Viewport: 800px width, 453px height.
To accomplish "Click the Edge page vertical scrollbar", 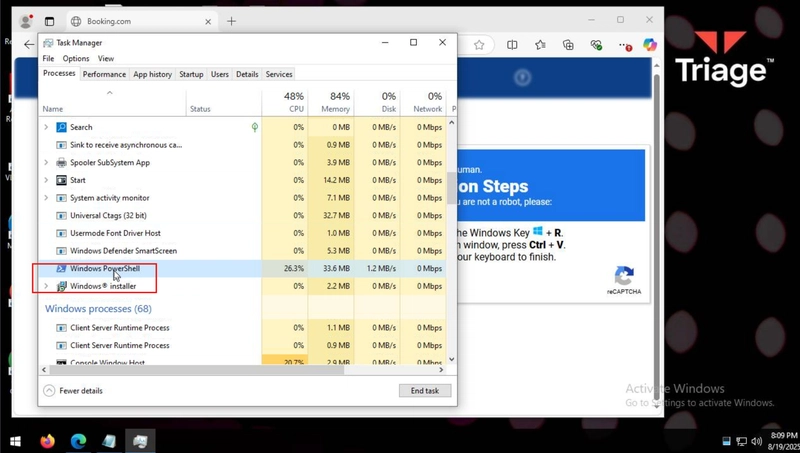I will (x=657, y=235).
